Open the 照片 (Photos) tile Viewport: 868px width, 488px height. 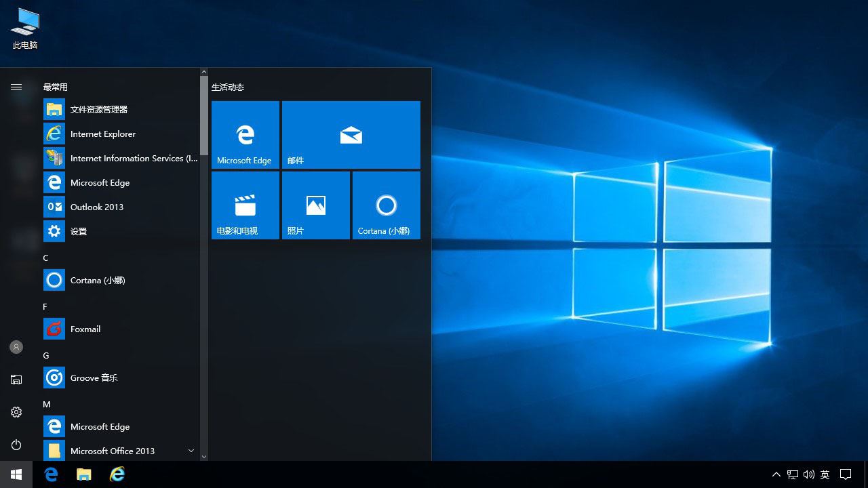pyautogui.click(x=316, y=205)
